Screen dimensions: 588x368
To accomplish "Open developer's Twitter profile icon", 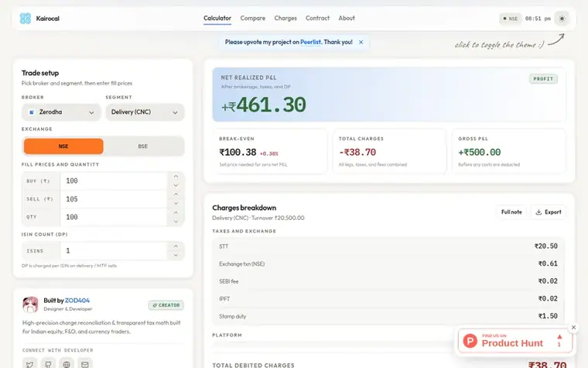I will 29,364.
